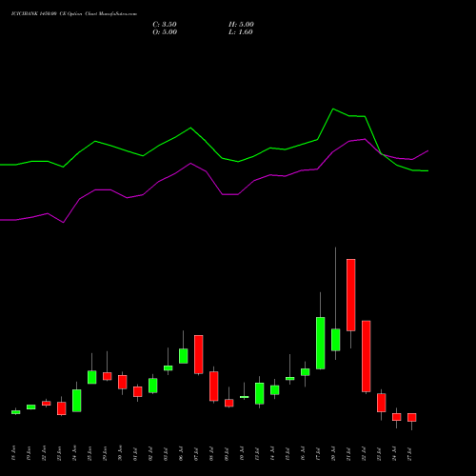
Task: Click the large red candle on 22 Jul
Action: (x=367, y=356)
